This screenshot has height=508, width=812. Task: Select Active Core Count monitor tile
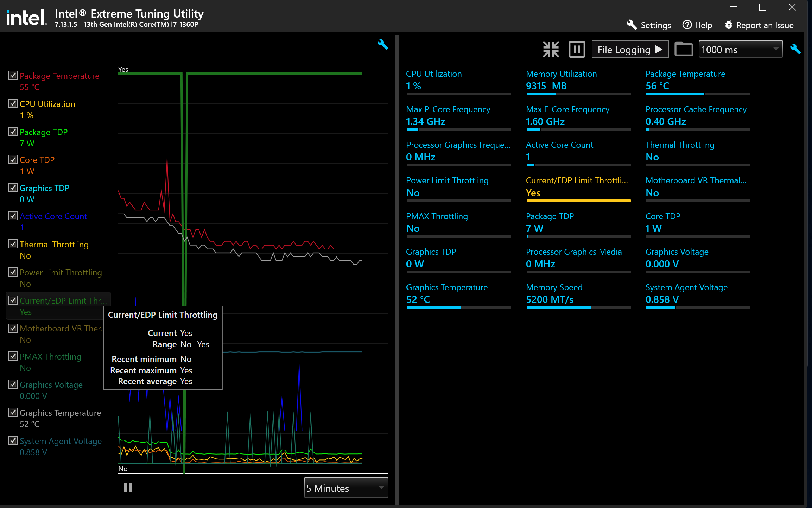coord(578,153)
